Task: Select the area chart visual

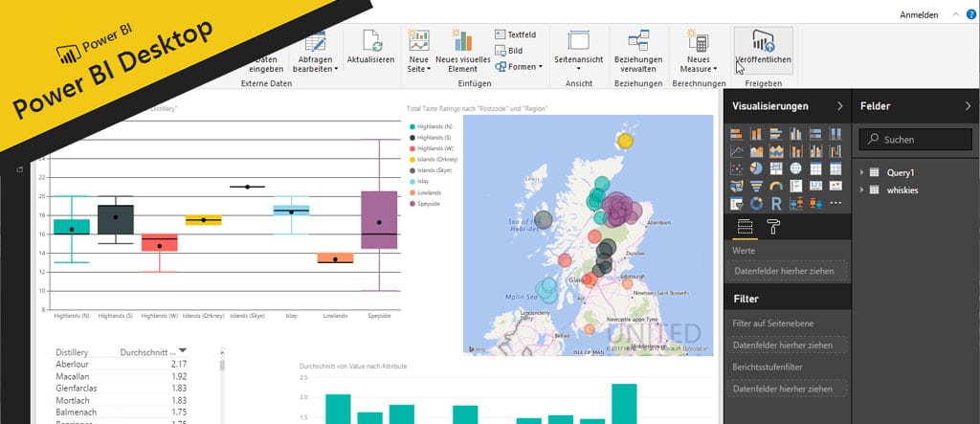Action: coord(756,151)
